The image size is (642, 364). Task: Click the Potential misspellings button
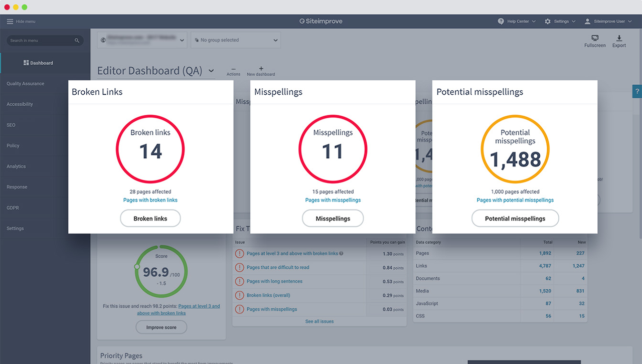point(515,218)
